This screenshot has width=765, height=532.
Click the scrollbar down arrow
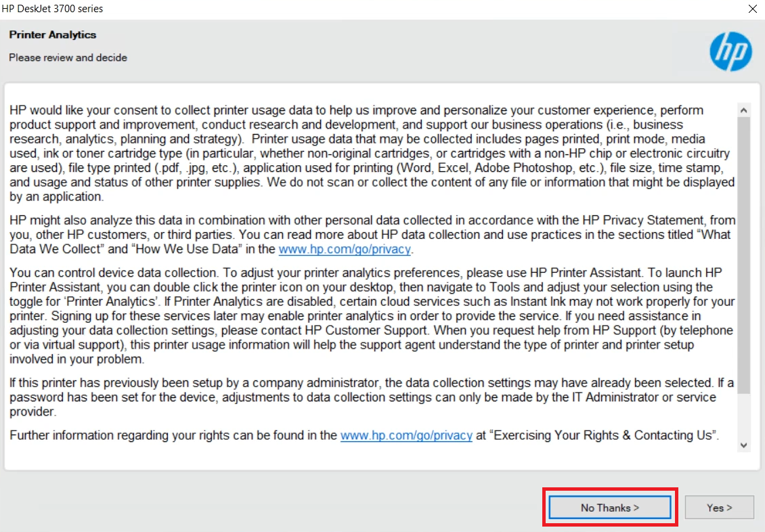[743, 445]
